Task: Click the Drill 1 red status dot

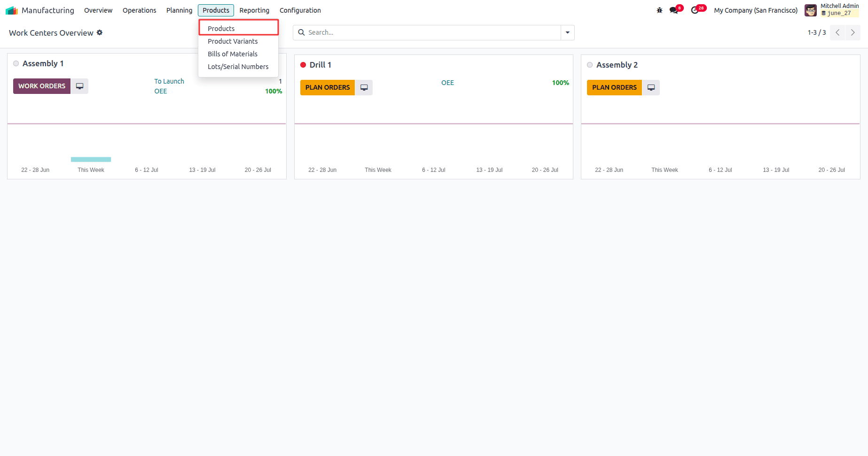Action: (x=303, y=65)
